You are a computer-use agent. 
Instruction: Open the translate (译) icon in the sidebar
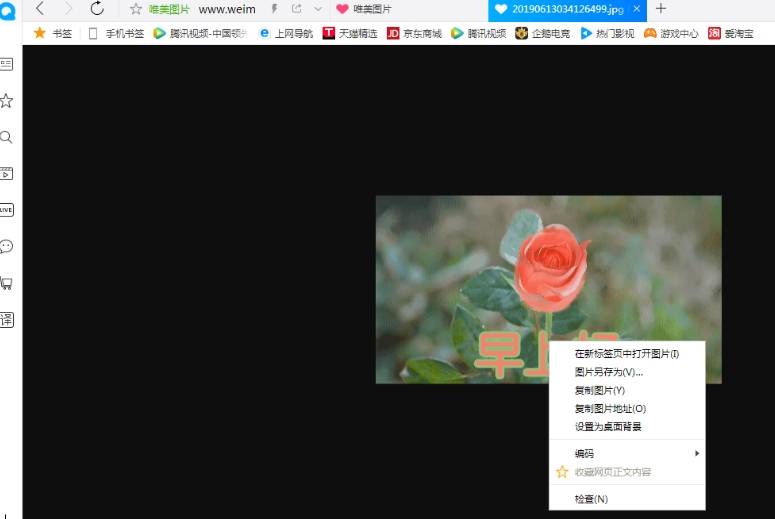coord(7,320)
